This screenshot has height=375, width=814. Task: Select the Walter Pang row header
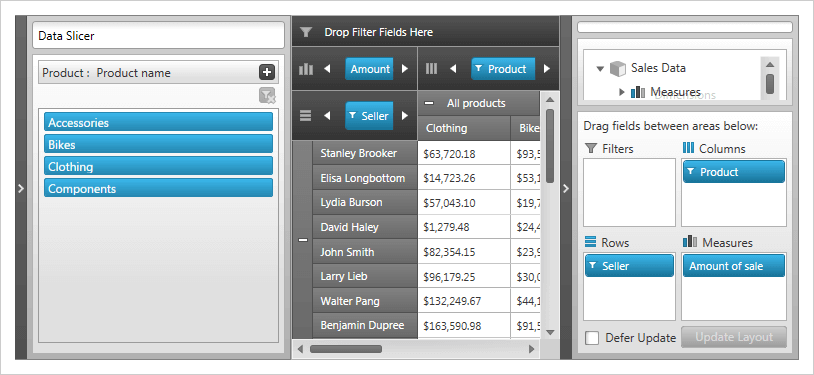point(365,301)
